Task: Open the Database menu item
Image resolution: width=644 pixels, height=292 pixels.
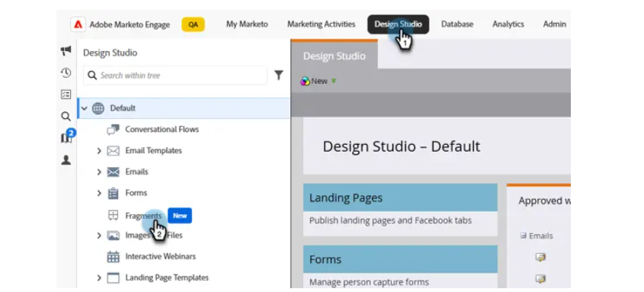Action: [x=457, y=24]
